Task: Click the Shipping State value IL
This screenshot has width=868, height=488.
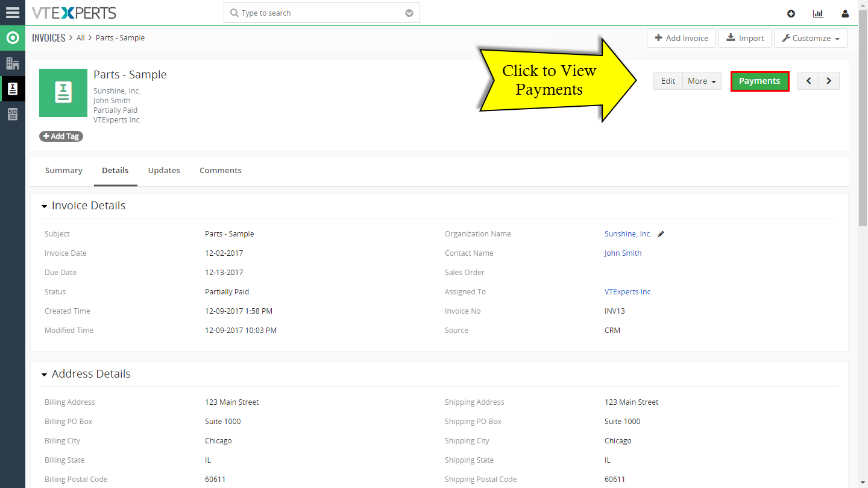Action: pos(608,460)
